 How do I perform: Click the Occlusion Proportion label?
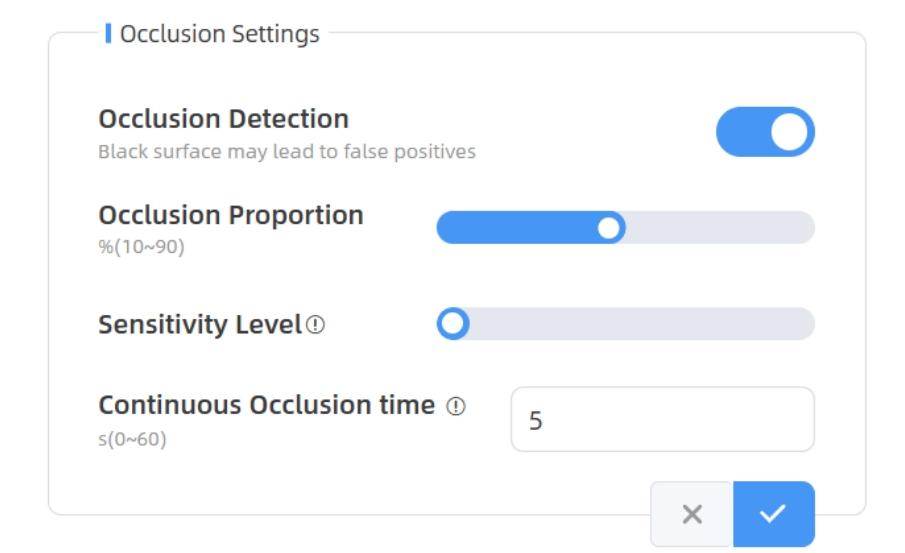coord(230,215)
